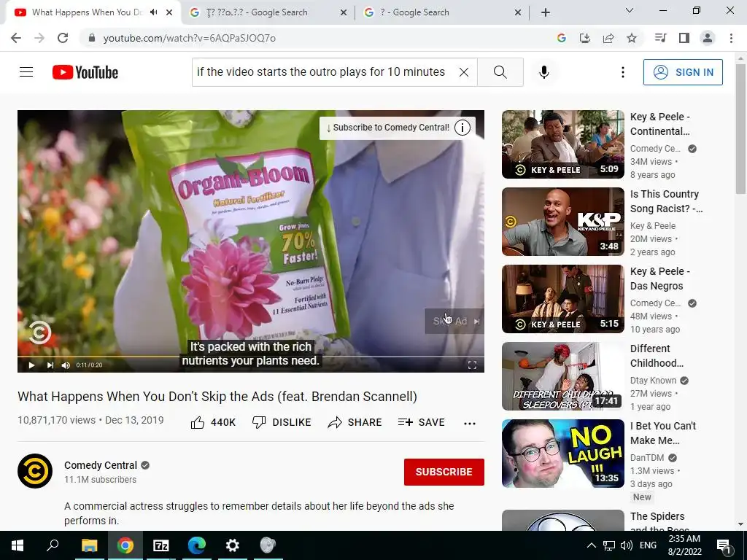Install/download page icon in address bar
The width and height of the screenshot is (747, 560).
point(585,38)
